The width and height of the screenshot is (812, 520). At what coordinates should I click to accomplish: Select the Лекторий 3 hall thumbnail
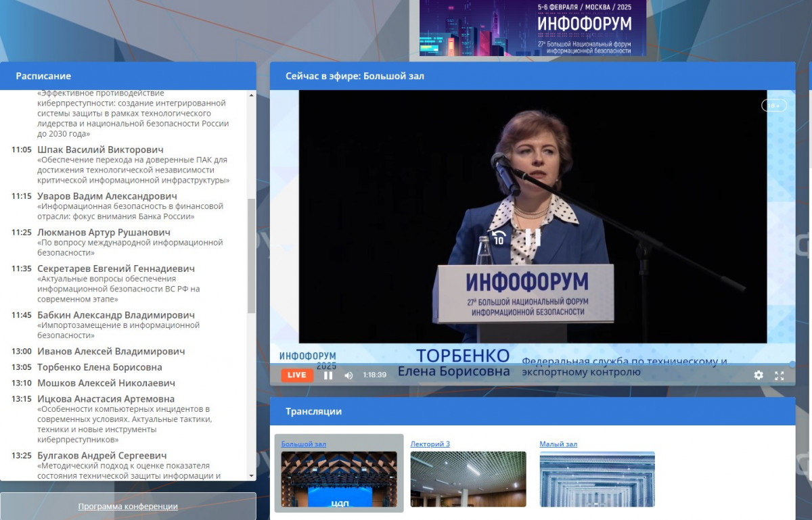(x=468, y=479)
